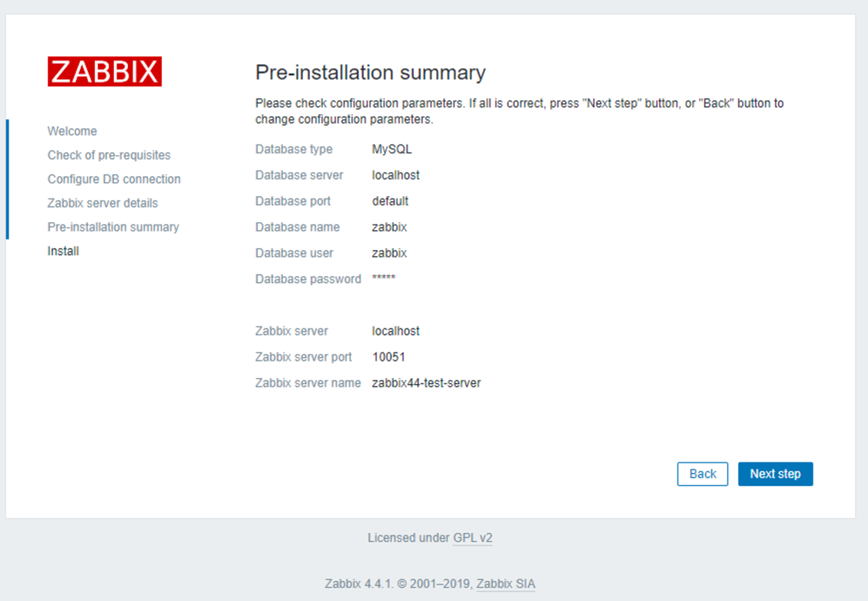Viewport: 868px width, 601px height.
Task: Click the masked database password value
Action: click(383, 279)
